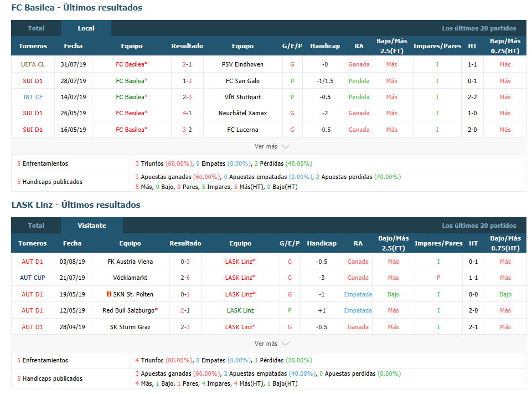Click FC Basilea in the 31/07/19 row
Viewport: 532px width, 394px height.
point(132,64)
